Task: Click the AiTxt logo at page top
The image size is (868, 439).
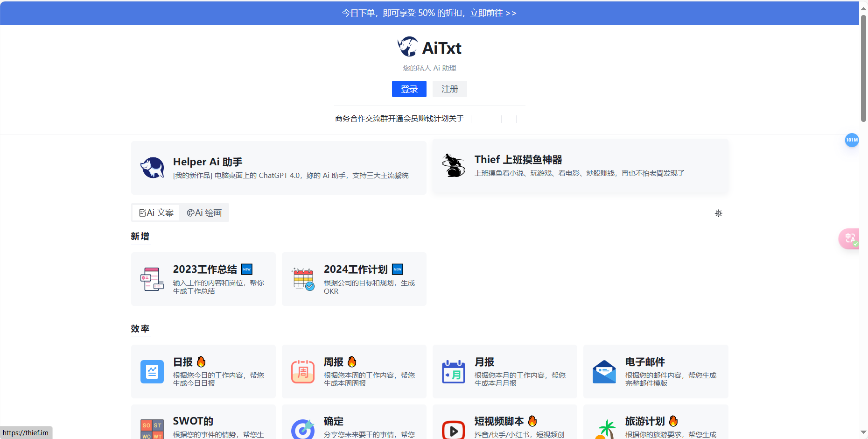Action: 429,47
